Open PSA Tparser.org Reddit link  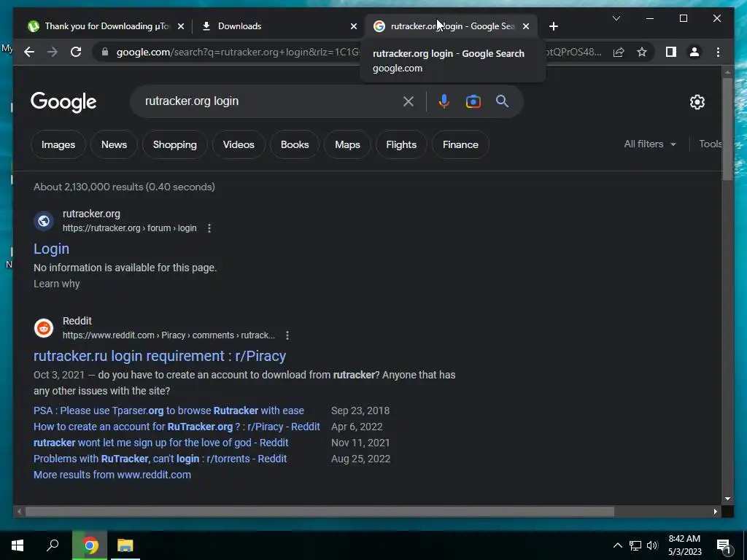coord(169,411)
